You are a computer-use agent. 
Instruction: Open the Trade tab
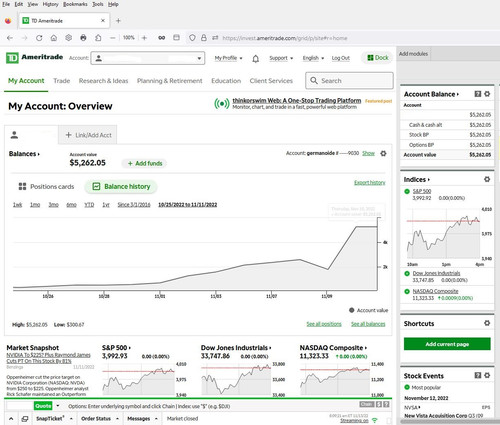coord(62,81)
